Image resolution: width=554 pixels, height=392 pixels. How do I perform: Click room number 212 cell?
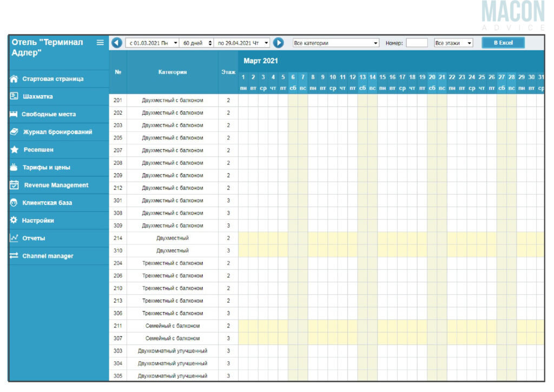(118, 188)
